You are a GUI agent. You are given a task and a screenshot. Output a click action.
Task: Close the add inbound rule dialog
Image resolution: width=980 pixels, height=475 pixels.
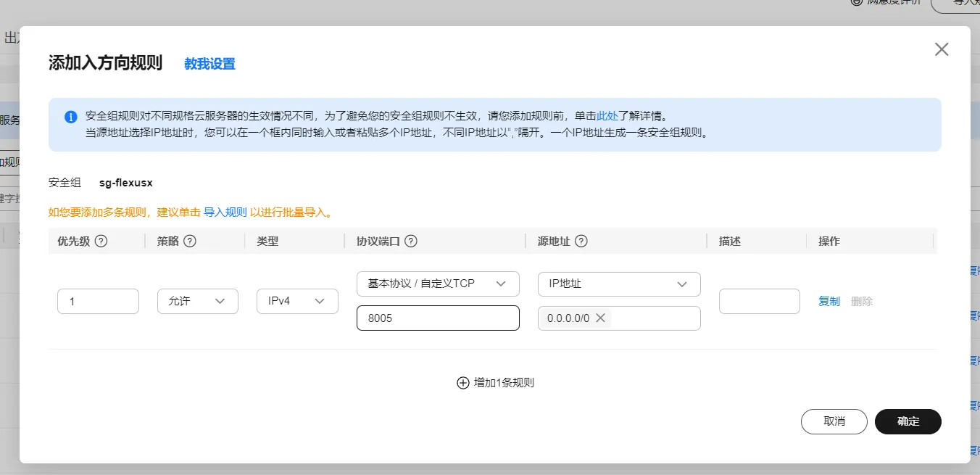click(941, 49)
